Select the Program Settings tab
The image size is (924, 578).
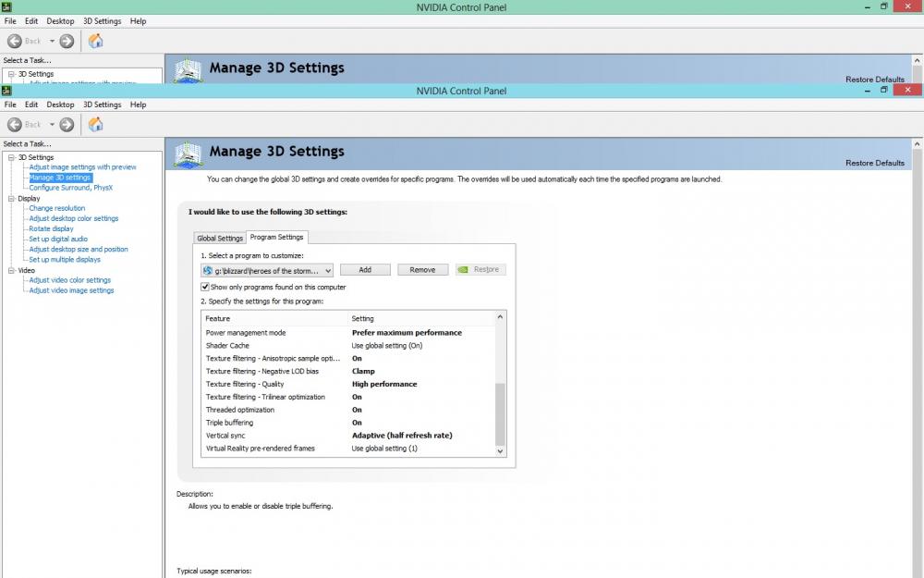[x=276, y=237]
